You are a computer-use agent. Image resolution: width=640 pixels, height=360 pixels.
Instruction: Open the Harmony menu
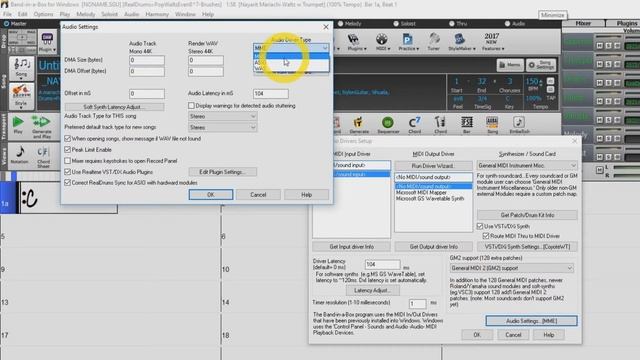click(x=157, y=14)
